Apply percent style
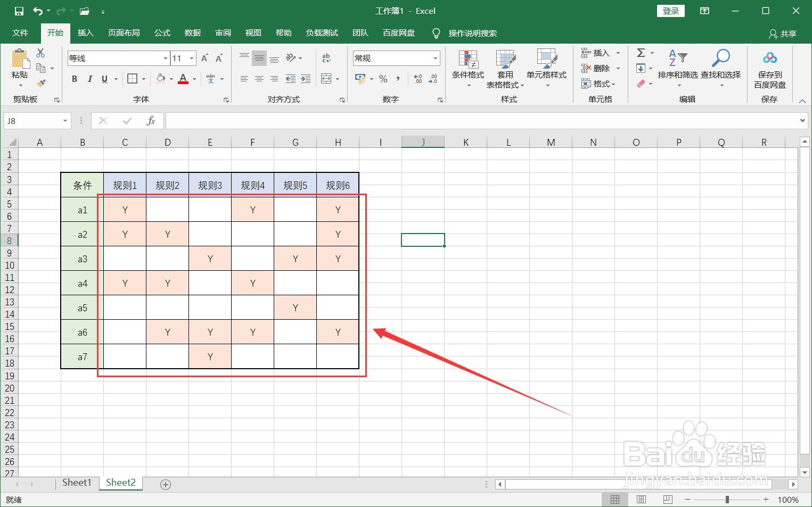Viewport: 812px width, 507px height. [383, 79]
